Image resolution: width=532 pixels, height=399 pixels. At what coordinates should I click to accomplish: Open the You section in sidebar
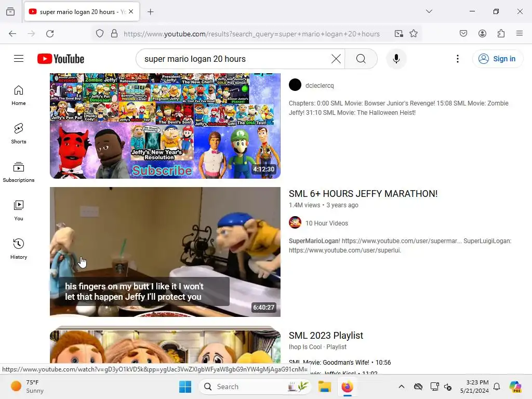(x=19, y=211)
